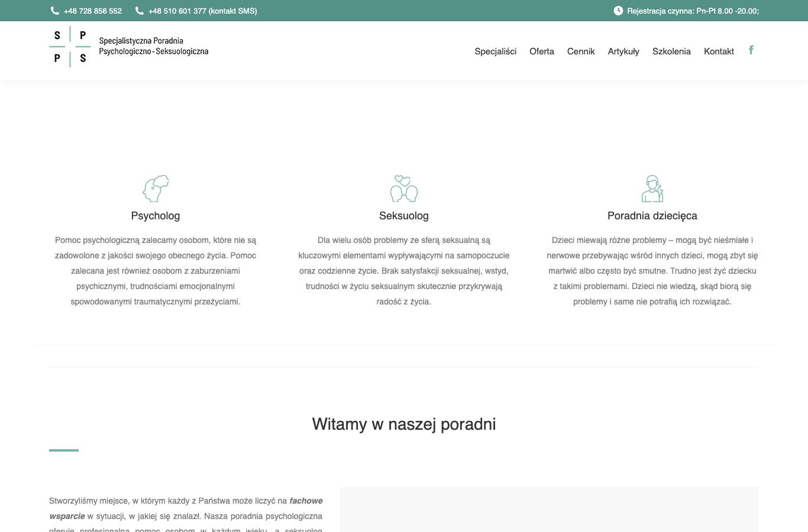Click the Psycholog head icon
808x532 pixels.
[x=156, y=189]
